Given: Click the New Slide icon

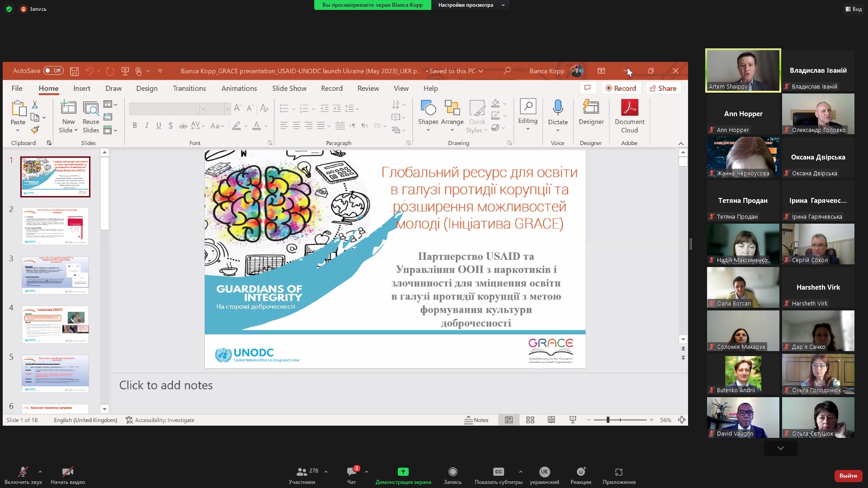Looking at the screenshot, I should pyautogui.click(x=68, y=108).
